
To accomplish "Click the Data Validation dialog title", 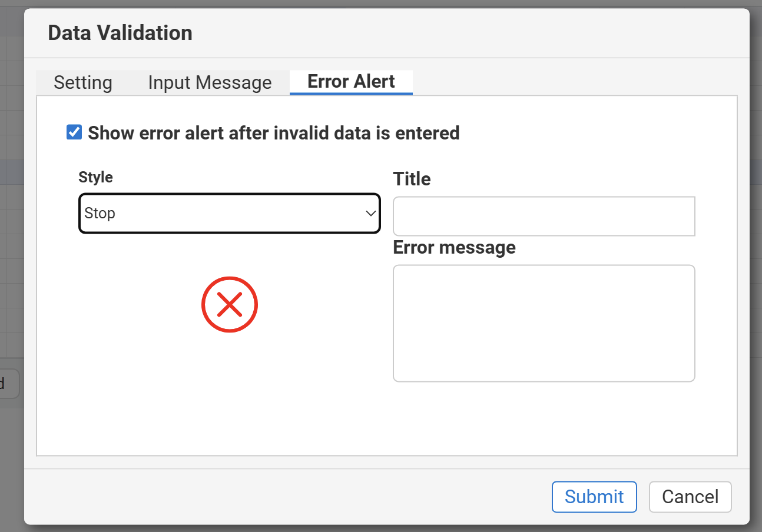I will [x=120, y=33].
